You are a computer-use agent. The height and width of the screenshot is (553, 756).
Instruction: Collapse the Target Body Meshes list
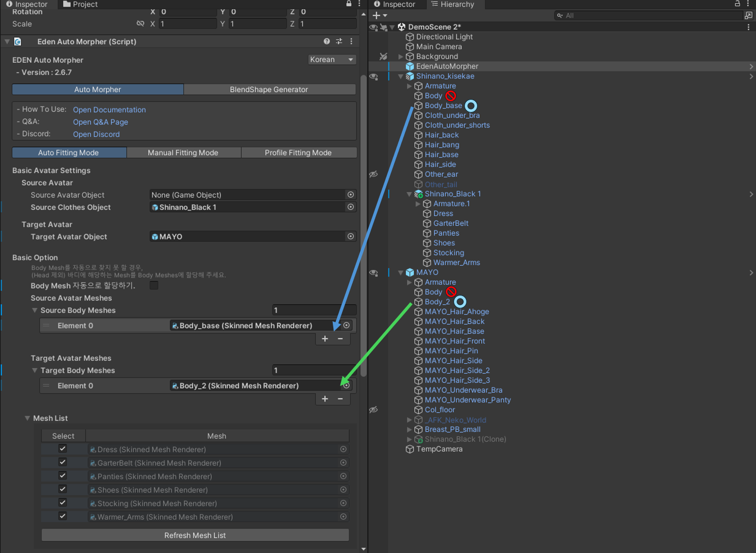34,371
